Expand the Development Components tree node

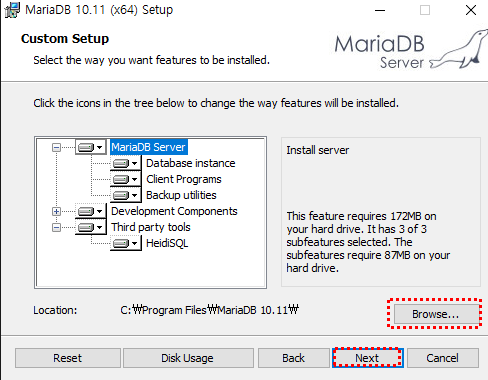56,211
